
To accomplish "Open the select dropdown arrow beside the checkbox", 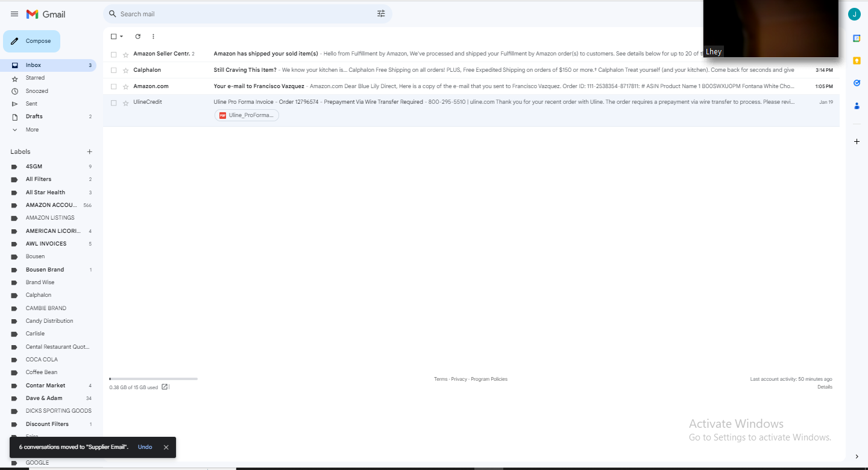I will coord(121,36).
